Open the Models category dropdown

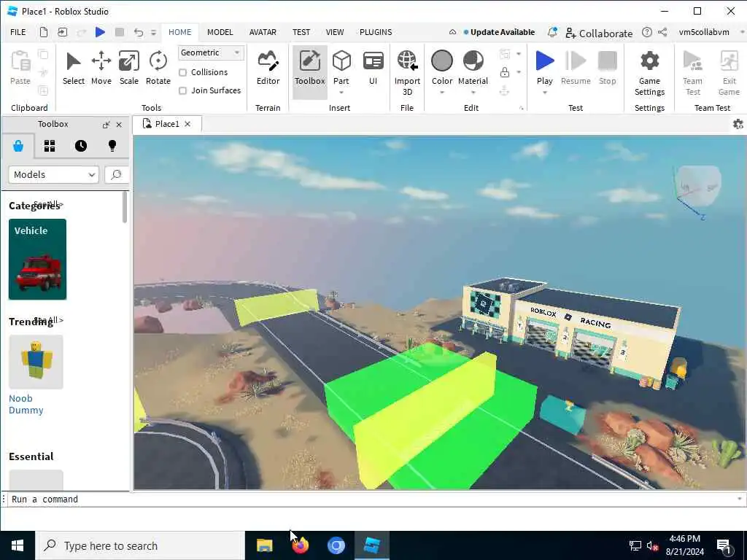(53, 175)
